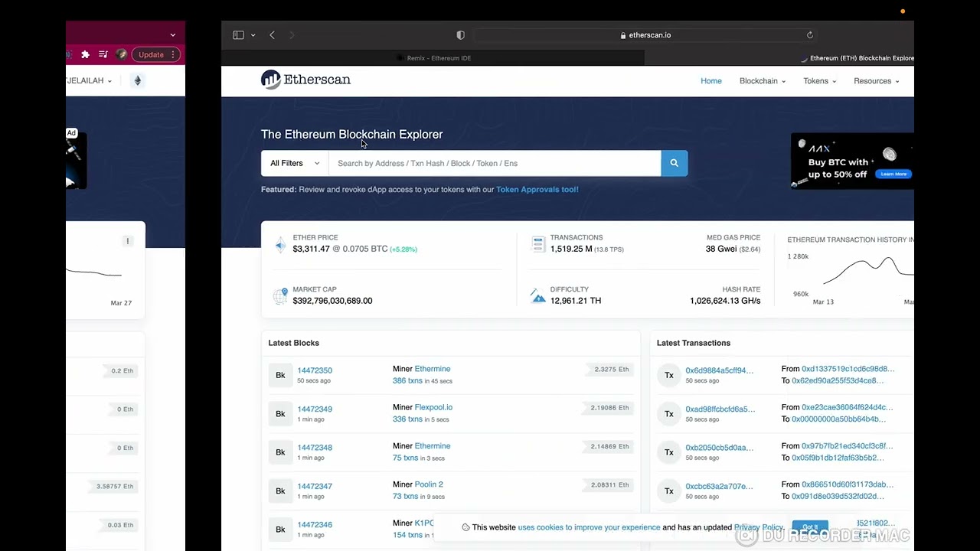
Task: Click the Transactions stack icon
Action: coord(537,244)
